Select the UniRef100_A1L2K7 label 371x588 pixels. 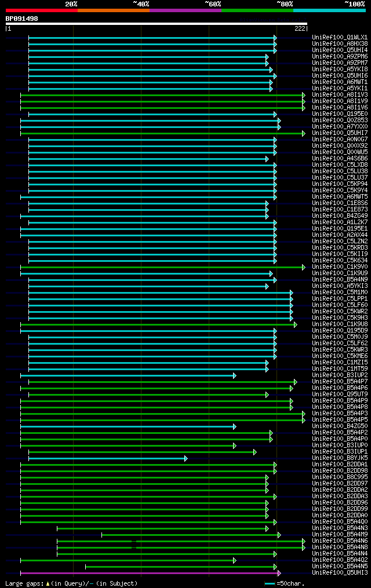pyautogui.click(x=340, y=222)
